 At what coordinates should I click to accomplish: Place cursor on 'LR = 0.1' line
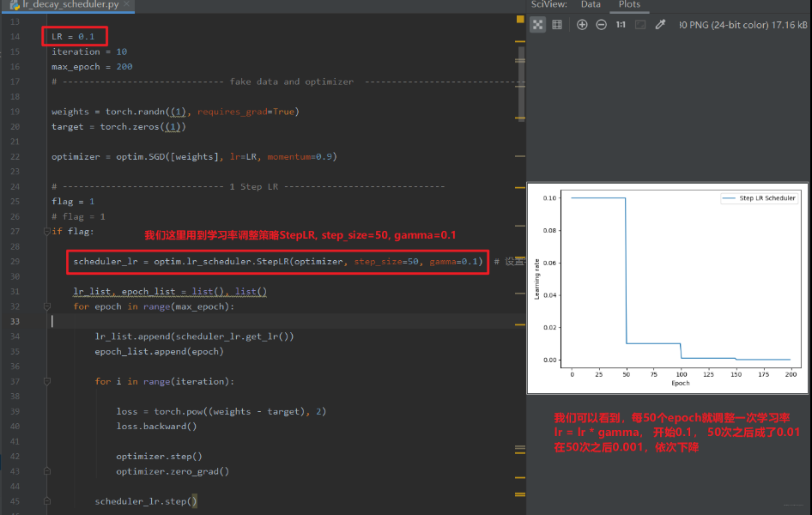coord(73,37)
